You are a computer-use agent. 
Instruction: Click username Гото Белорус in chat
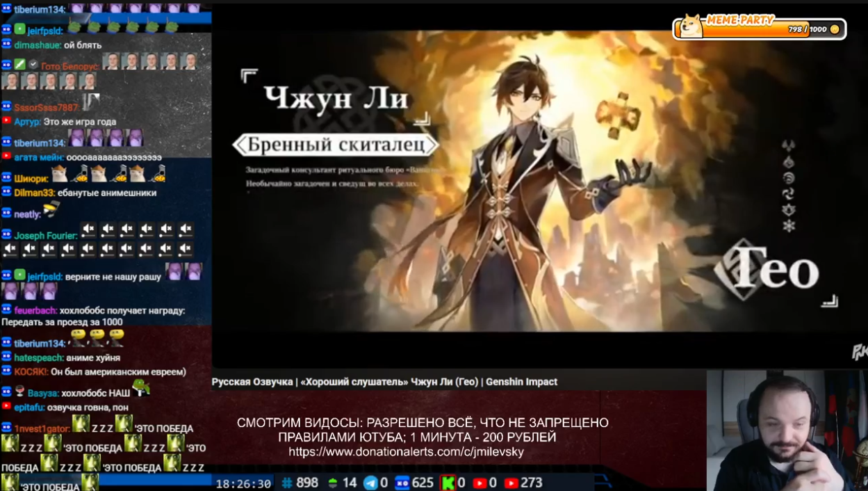pos(70,67)
